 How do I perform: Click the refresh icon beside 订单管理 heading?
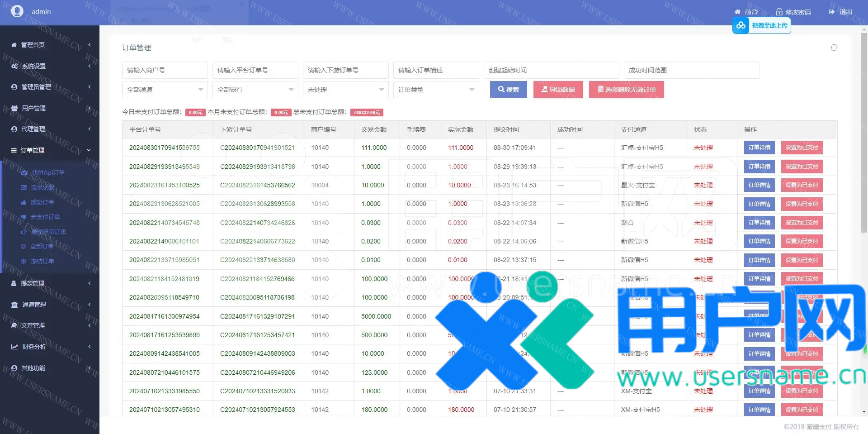pos(834,48)
